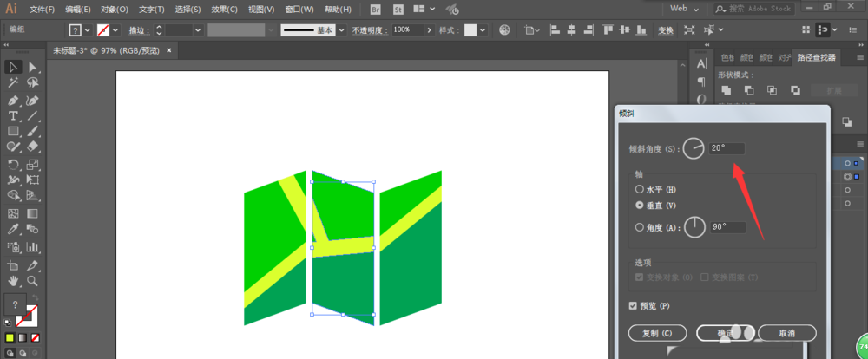This screenshot has width=868, height=359.
Task: Switch to the 路径查找器 panel tab
Action: point(817,58)
